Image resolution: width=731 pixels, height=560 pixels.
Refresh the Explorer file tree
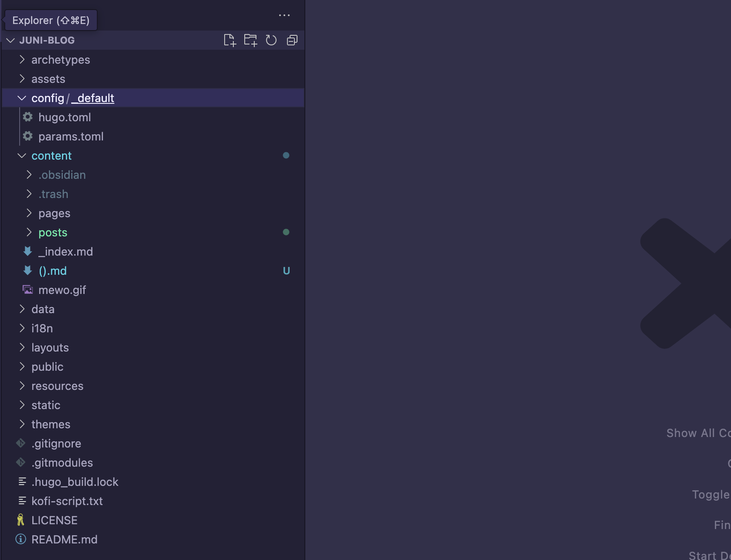point(271,40)
